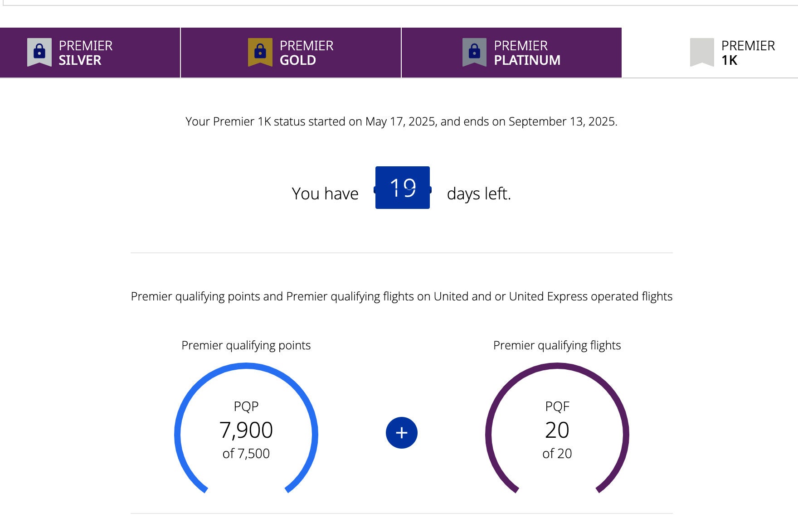The height and width of the screenshot is (532, 798).
Task: Click the PQF 20 of 20 value
Action: coord(557,430)
